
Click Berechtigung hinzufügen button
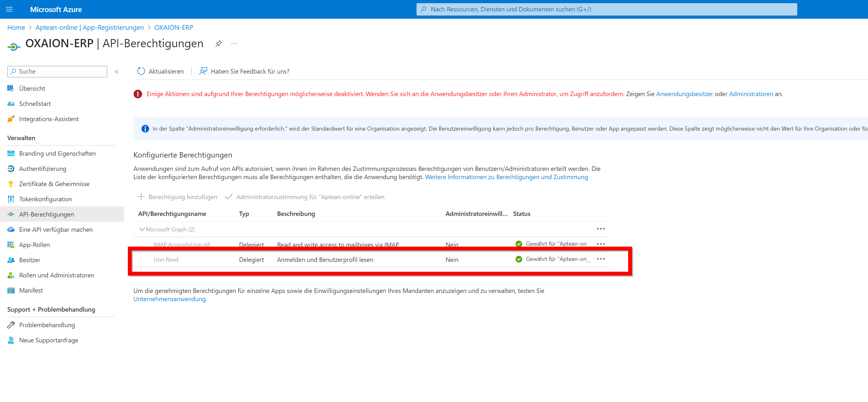click(x=178, y=197)
